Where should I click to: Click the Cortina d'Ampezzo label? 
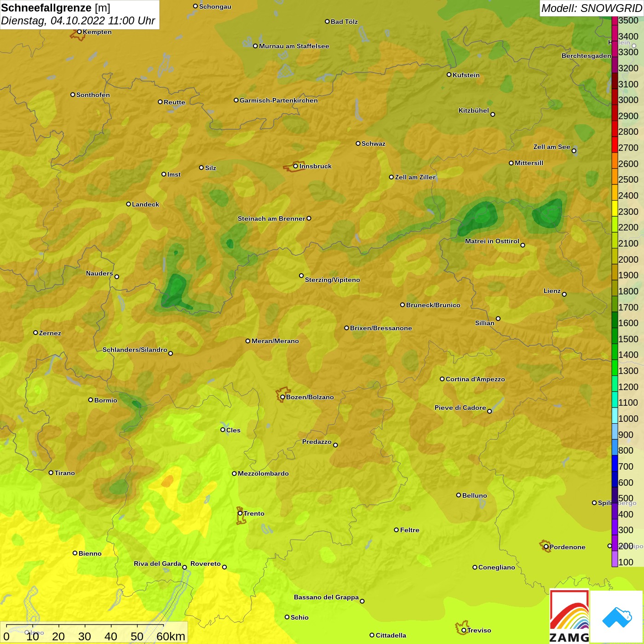coord(475,379)
